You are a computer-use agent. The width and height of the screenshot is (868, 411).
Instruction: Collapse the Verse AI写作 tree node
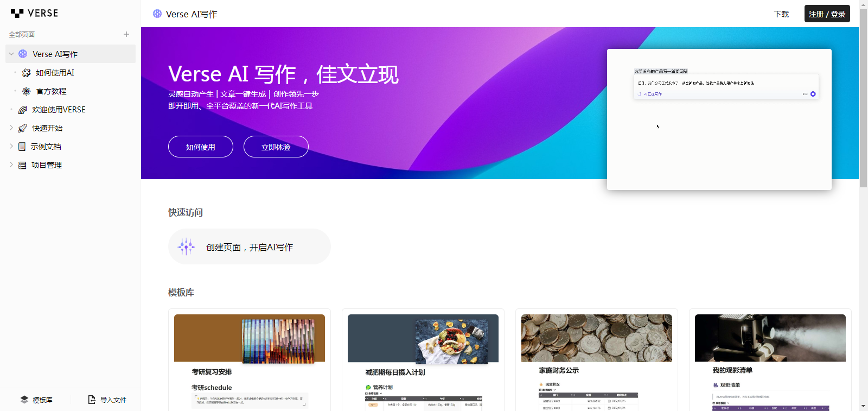point(11,54)
